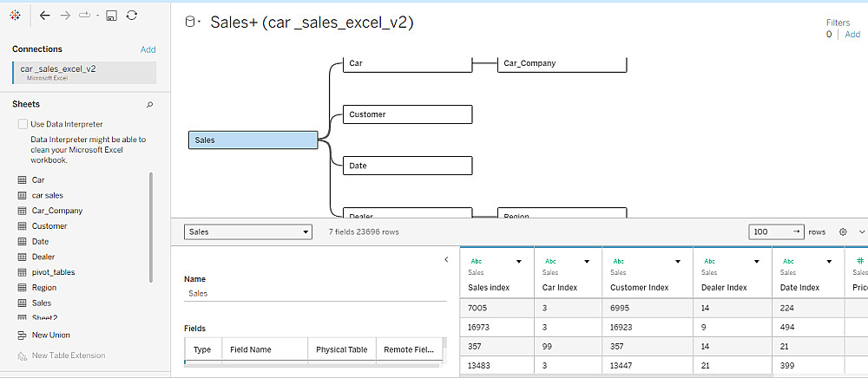The width and height of the screenshot is (868, 378).
Task: Refresh the data source
Action: click(x=131, y=16)
